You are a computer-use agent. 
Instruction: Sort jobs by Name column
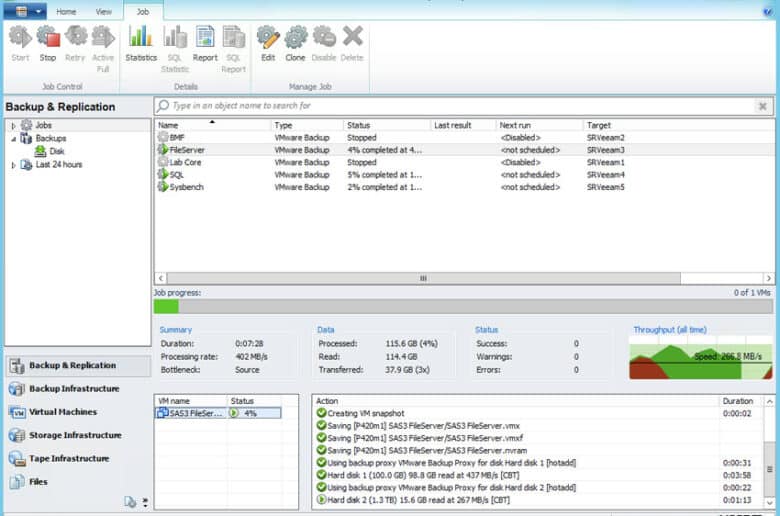click(213, 125)
